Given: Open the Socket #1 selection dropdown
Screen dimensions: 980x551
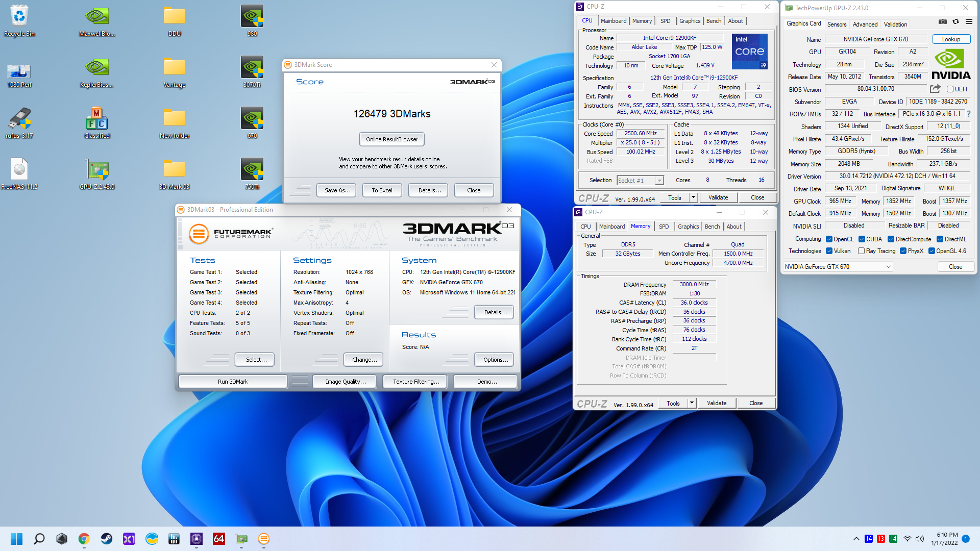Looking at the screenshot, I should [x=640, y=180].
